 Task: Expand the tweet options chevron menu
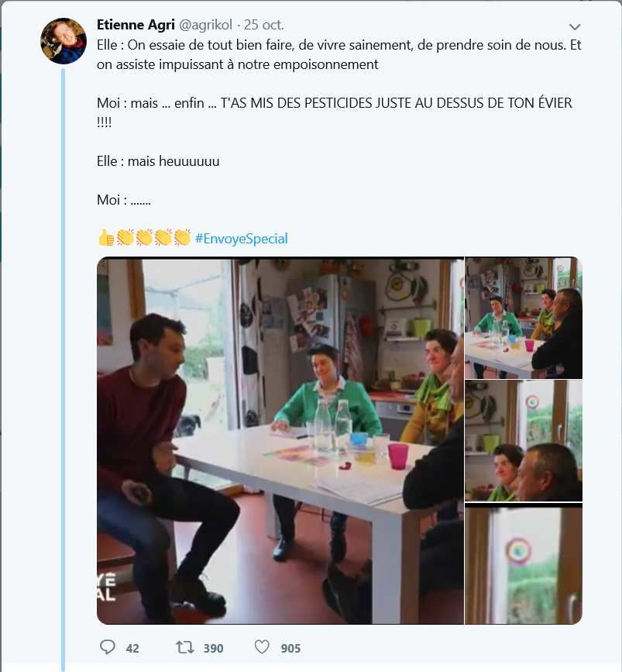click(x=575, y=26)
